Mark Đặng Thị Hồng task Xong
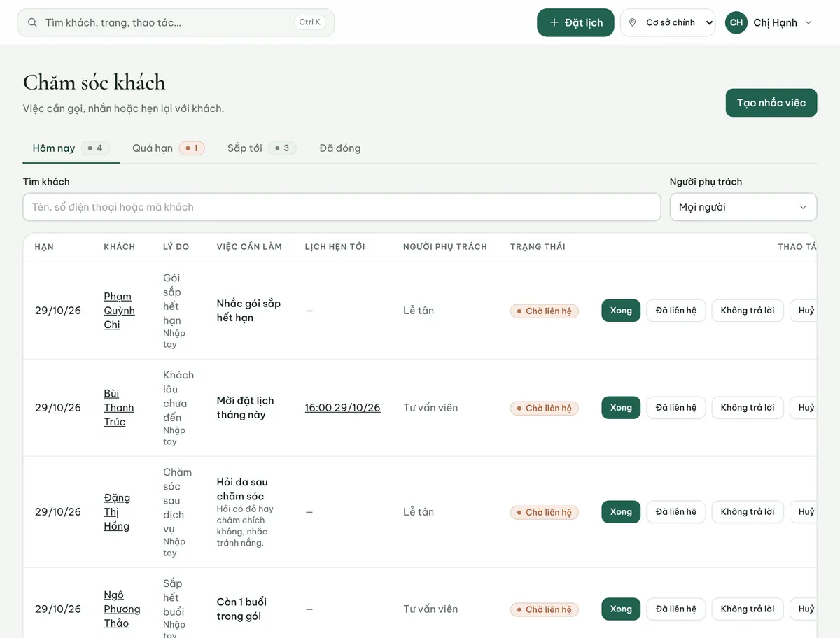Viewport: 840px width, 638px height. click(x=621, y=512)
